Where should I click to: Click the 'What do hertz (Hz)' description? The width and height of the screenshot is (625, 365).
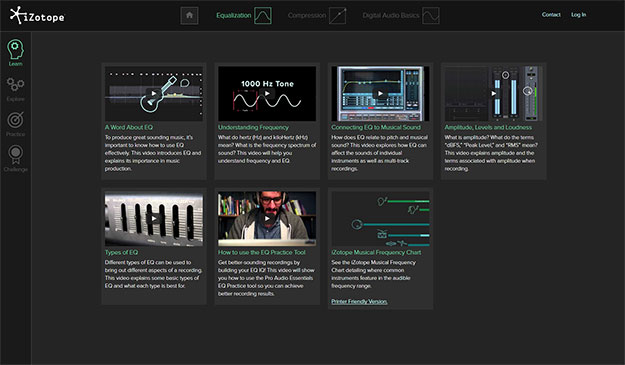tap(267, 149)
